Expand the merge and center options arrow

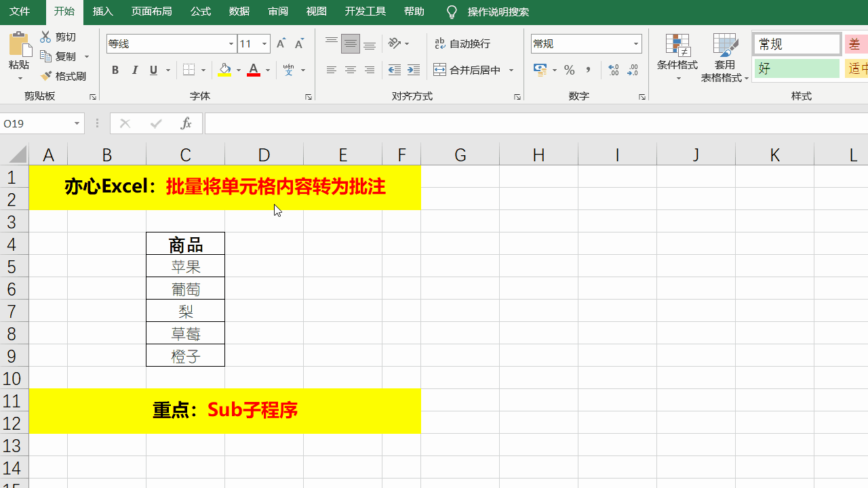point(511,70)
